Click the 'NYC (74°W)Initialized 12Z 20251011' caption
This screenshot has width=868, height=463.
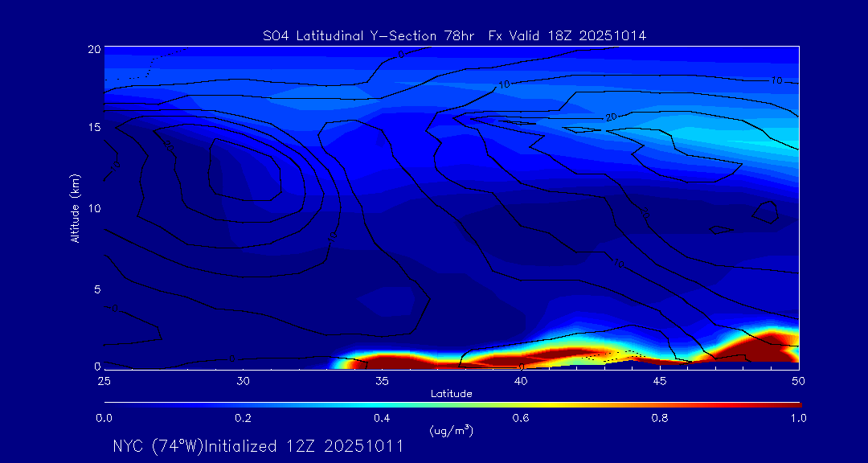pyautogui.click(x=257, y=446)
